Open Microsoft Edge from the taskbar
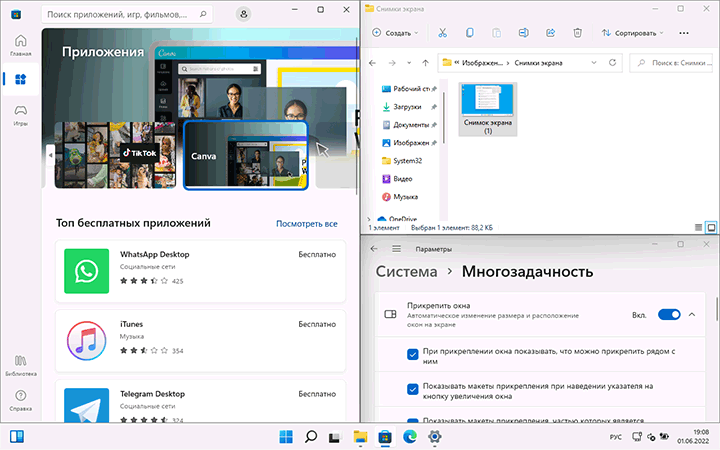 click(x=410, y=436)
